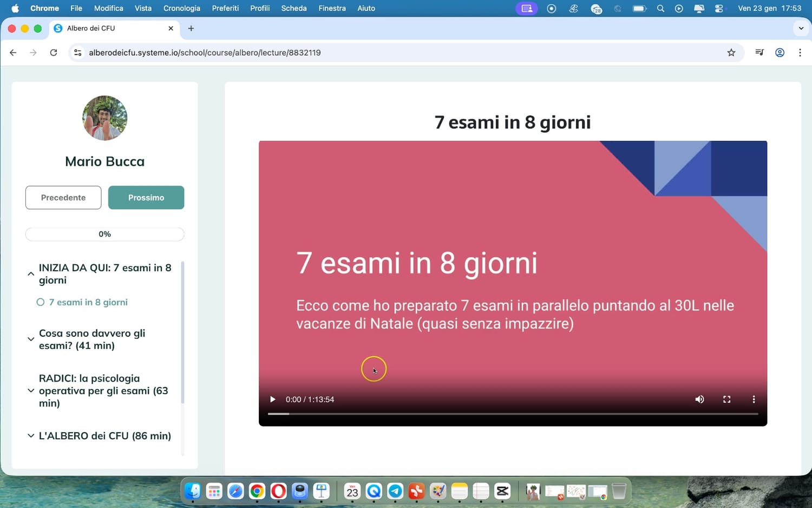Screen dimensions: 812x508
Task: Click the Prossimo button
Action: (x=146, y=198)
